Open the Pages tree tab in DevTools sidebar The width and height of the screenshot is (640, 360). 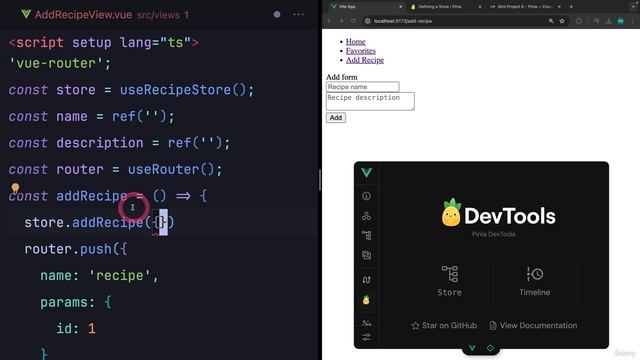[x=366, y=236]
